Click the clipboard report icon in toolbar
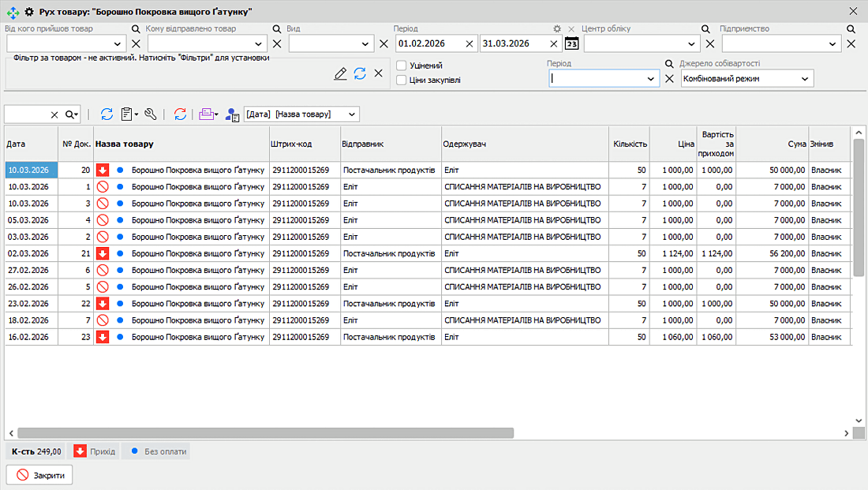 point(128,114)
